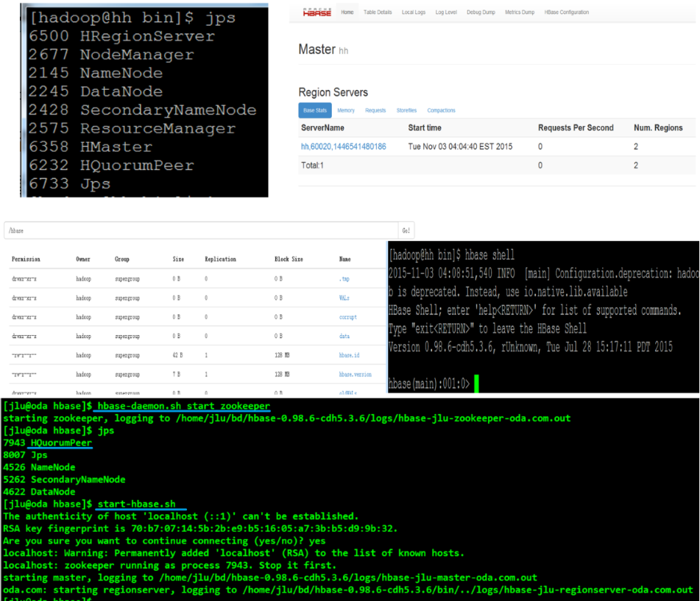
Task: Click the underlined start-hbase.sh command
Action: [137, 504]
